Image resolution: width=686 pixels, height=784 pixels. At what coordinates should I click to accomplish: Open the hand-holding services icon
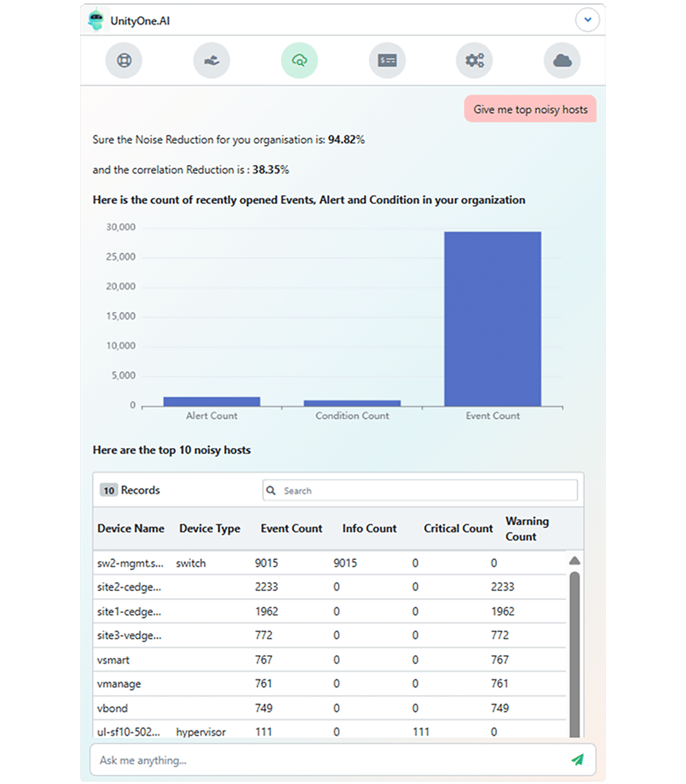pyautogui.click(x=212, y=60)
